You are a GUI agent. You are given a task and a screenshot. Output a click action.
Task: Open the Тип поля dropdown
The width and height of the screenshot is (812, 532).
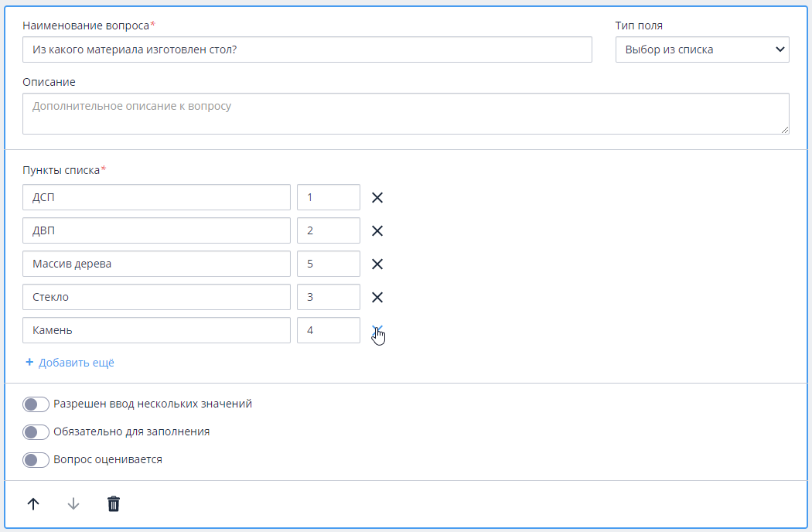click(702, 49)
